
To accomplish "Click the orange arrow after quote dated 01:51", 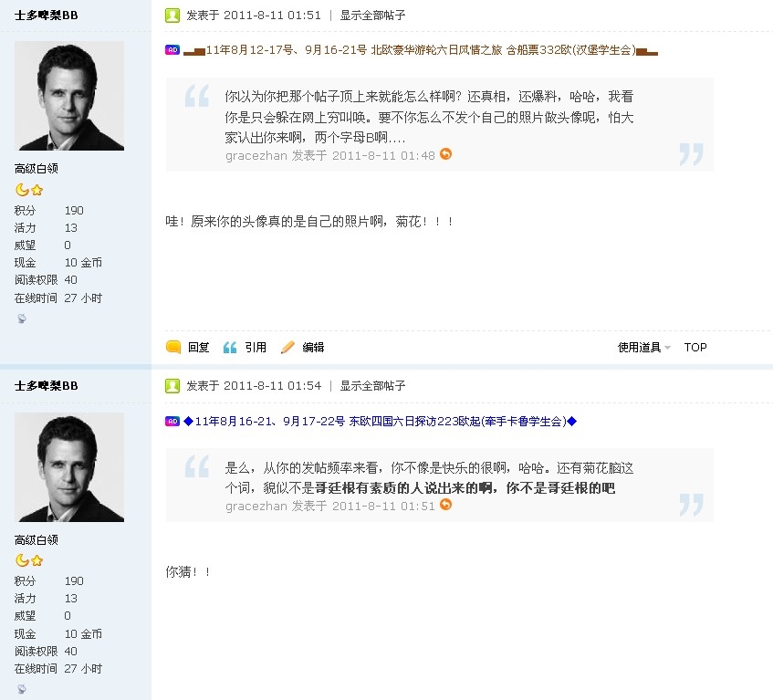I will point(445,505).
